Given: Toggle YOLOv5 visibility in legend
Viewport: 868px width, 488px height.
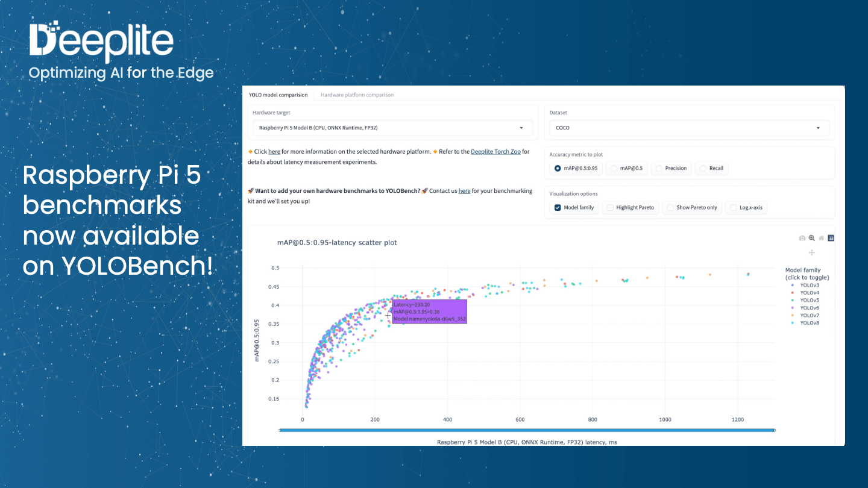Looking at the screenshot, I should [807, 300].
